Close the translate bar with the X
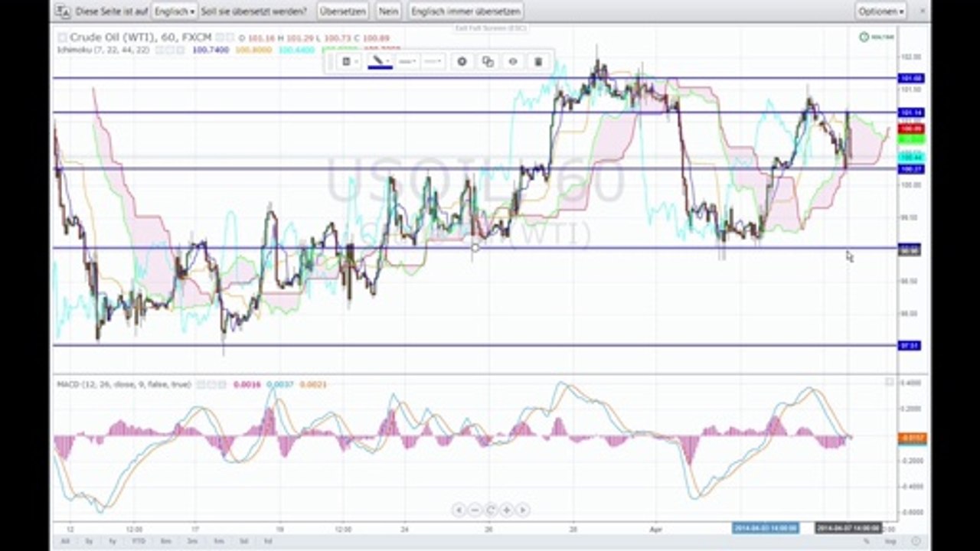Viewport: 980px width, 551px height. coord(921,11)
